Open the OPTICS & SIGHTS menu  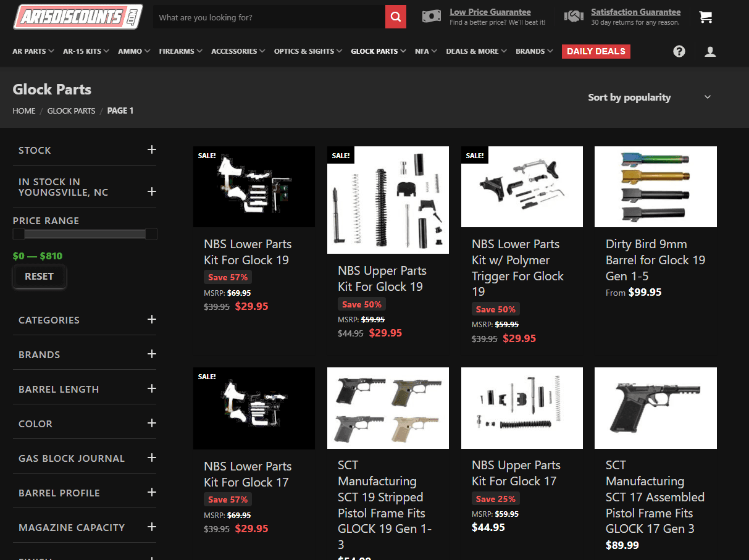coord(304,51)
